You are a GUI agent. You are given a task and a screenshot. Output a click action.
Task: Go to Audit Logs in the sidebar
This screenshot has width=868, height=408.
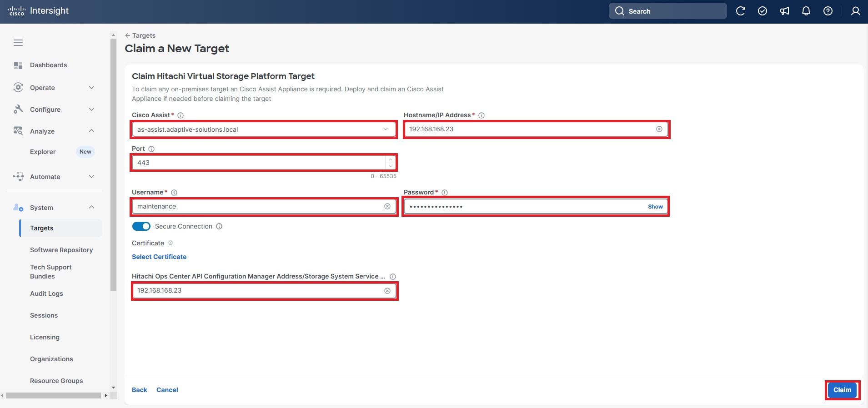coord(46,294)
